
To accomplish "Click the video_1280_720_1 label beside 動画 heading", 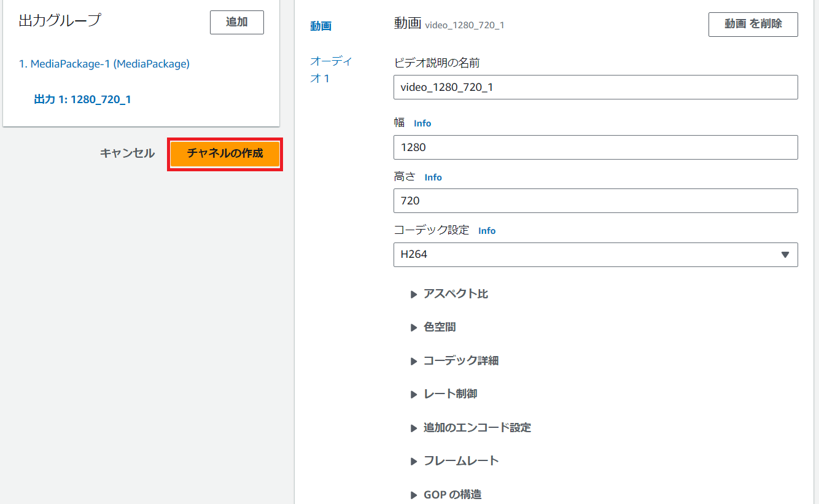I will (x=465, y=25).
